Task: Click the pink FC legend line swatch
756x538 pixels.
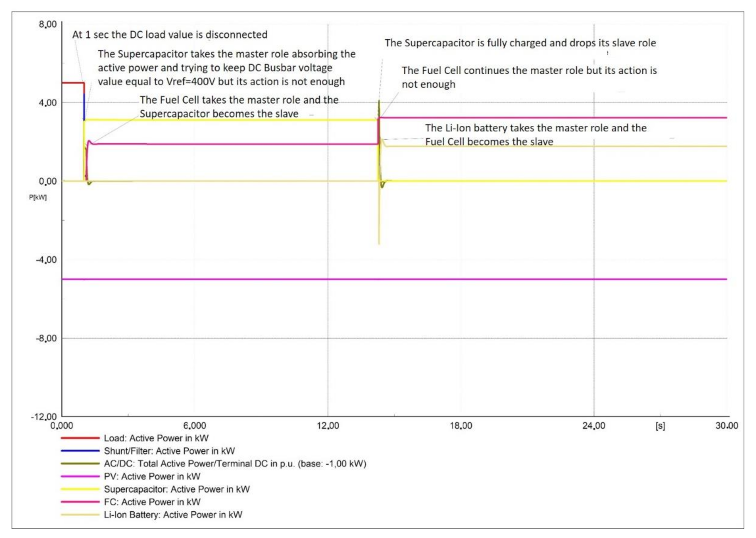Action: point(80,502)
